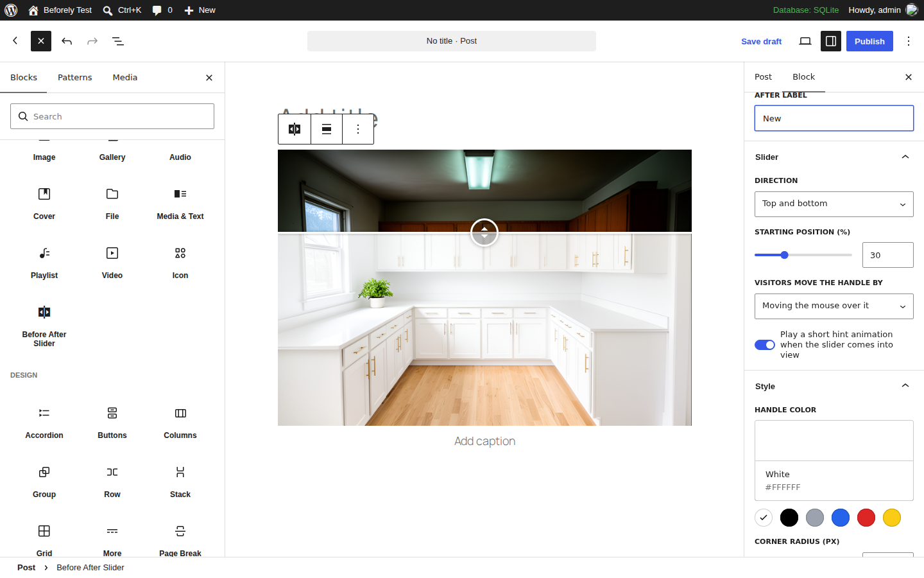Click Save draft

[762, 41]
